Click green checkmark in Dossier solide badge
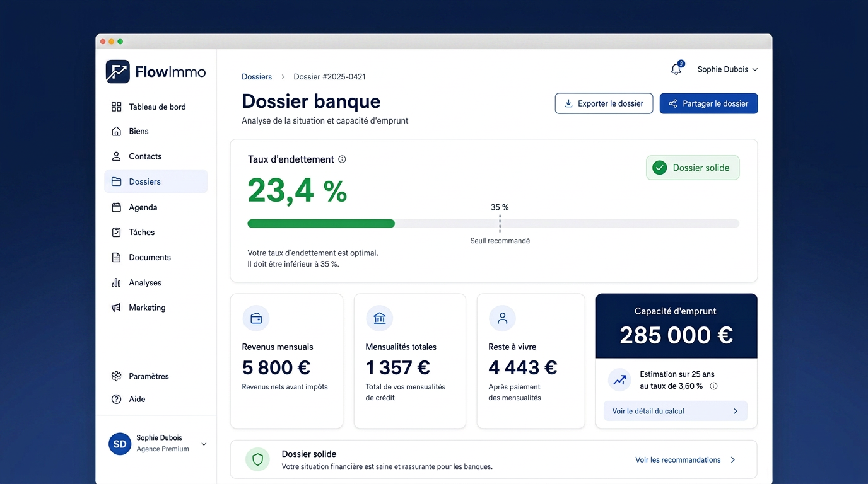Screen dimensions: 868x484 pyautogui.click(x=660, y=168)
